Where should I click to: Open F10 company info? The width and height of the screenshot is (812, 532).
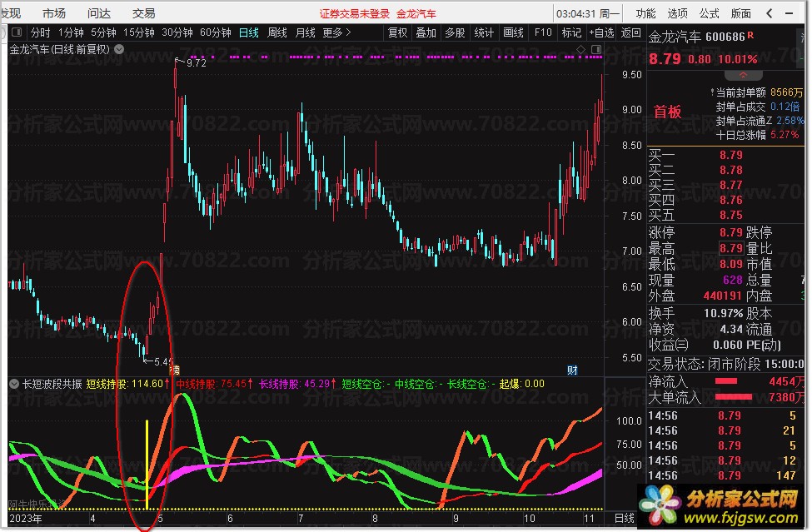click(x=543, y=32)
